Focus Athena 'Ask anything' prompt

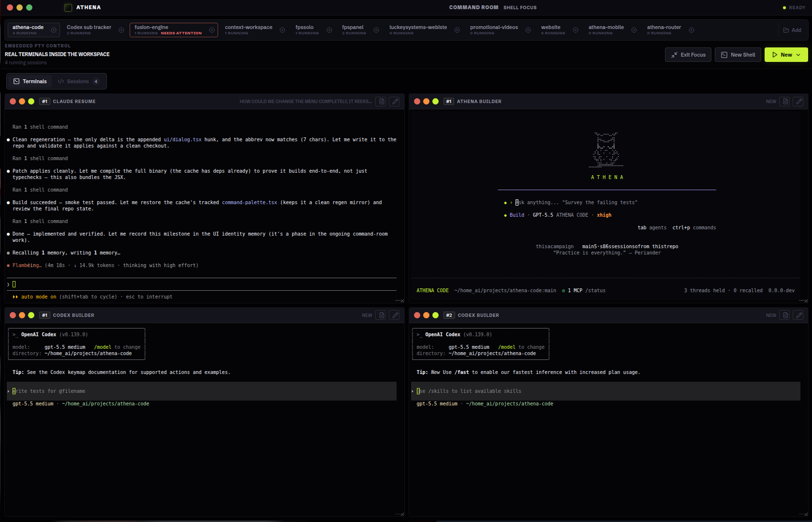point(576,203)
